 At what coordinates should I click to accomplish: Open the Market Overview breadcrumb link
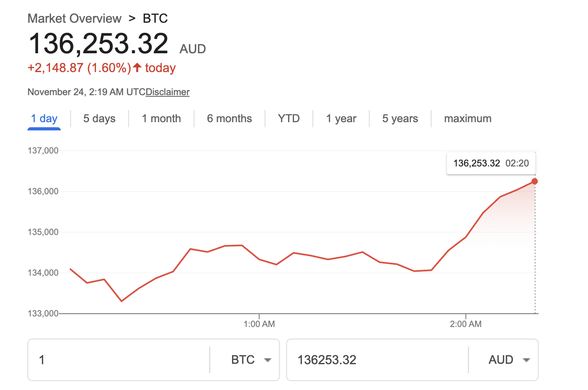[74, 19]
